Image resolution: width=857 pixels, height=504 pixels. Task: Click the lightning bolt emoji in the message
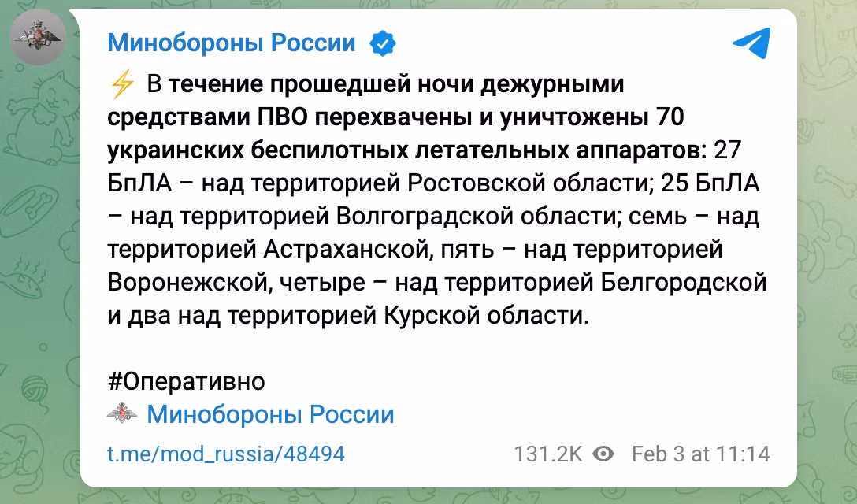[122, 84]
